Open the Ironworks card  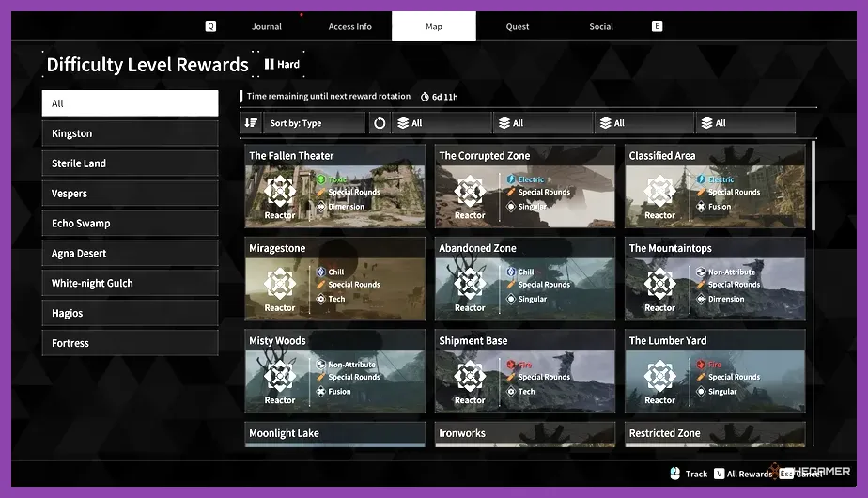tap(525, 434)
